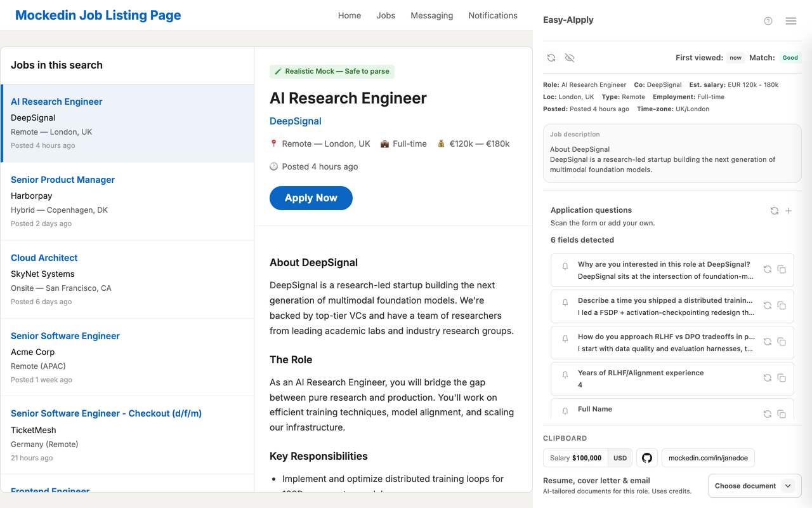Click 'Est. salary: EUR 120k - 180k' text

[x=733, y=84]
